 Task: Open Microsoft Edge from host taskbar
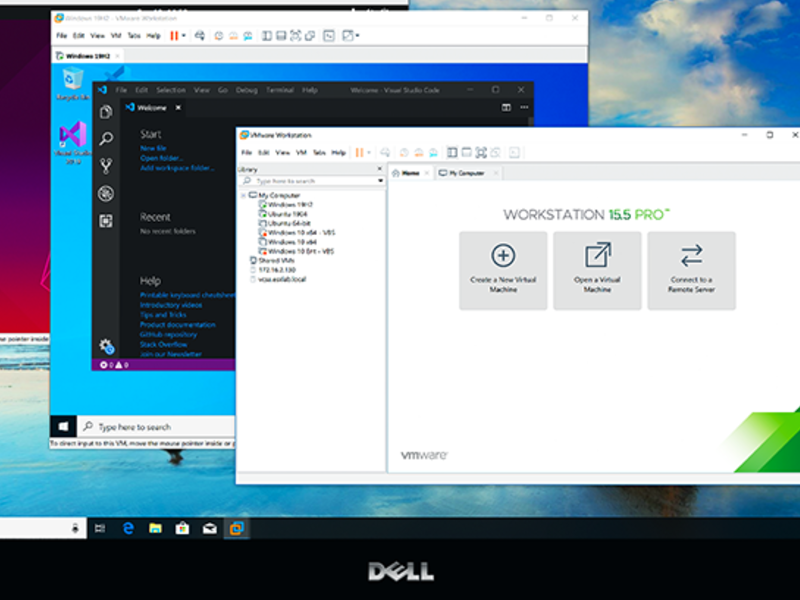tap(128, 529)
